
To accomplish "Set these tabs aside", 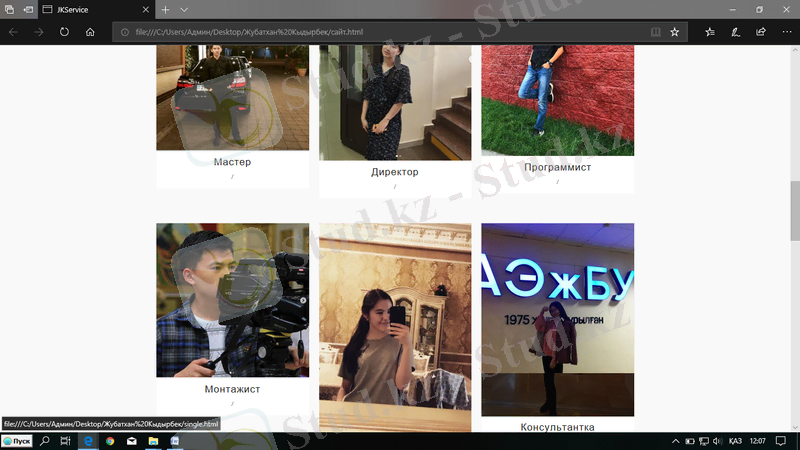I will coord(28,9).
